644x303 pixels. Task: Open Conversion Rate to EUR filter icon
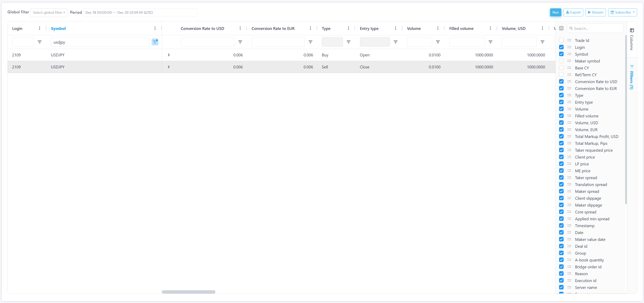click(310, 42)
